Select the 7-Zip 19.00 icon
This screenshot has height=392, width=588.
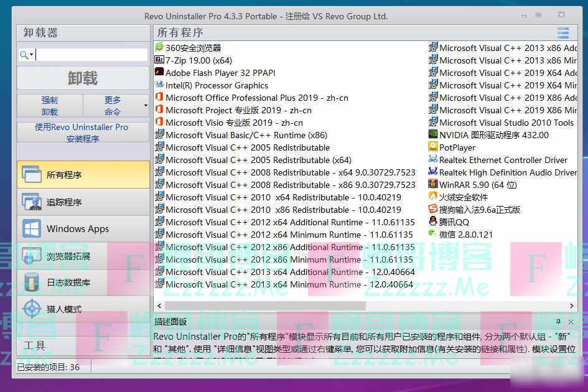click(159, 60)
